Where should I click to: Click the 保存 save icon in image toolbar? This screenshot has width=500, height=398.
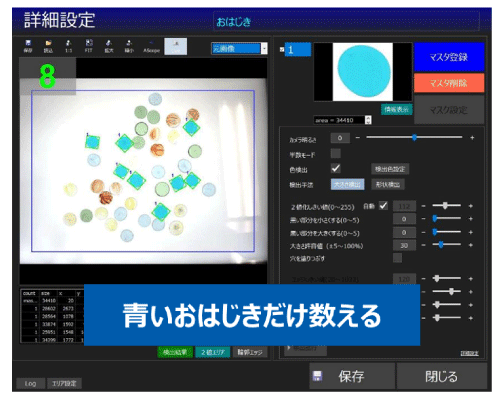(x=28, y=46)
